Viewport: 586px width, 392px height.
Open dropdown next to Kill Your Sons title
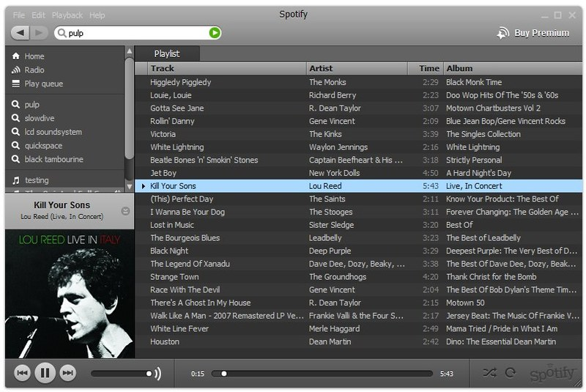coord(125,211)
